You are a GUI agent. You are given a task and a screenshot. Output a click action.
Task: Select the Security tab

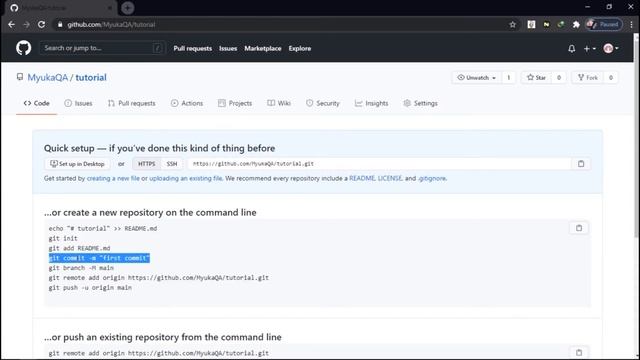click(322, 103)
